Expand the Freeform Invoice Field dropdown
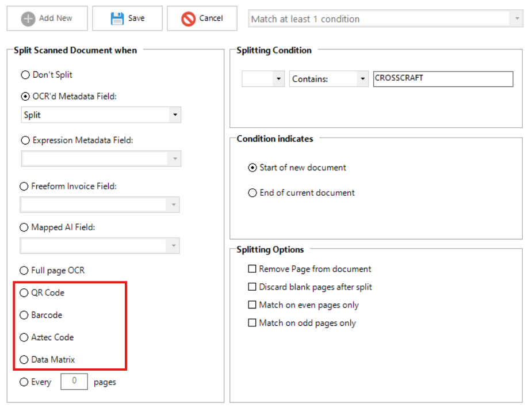 point(173,204)
